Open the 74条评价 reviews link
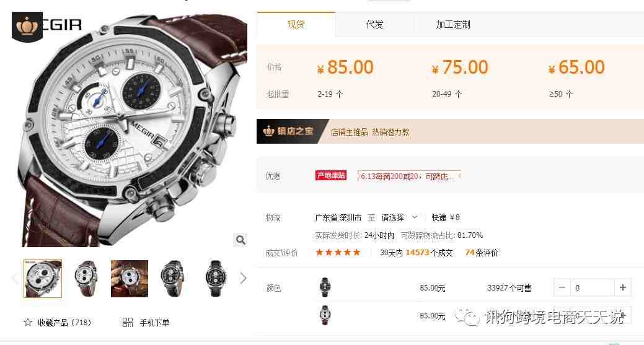Screen dimensions: 644x345 pos(482,253)
